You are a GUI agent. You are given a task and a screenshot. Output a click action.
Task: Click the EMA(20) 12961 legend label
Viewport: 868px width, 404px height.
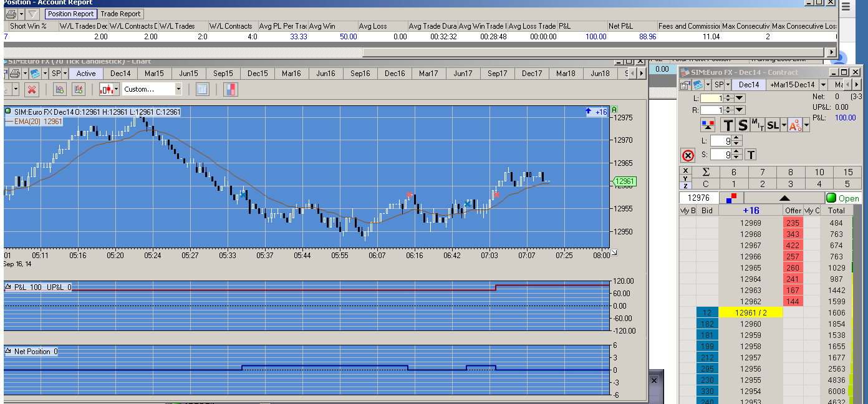point(34,122)
